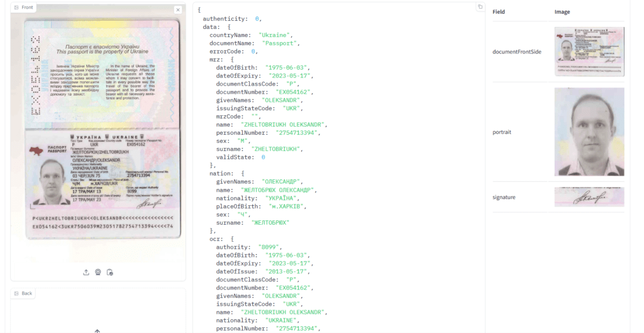Image resolution: width=644 pixels, height=333 pixels.
Task: Click the uploaded passport image in the Front panel
Action: tap(97, 130)
